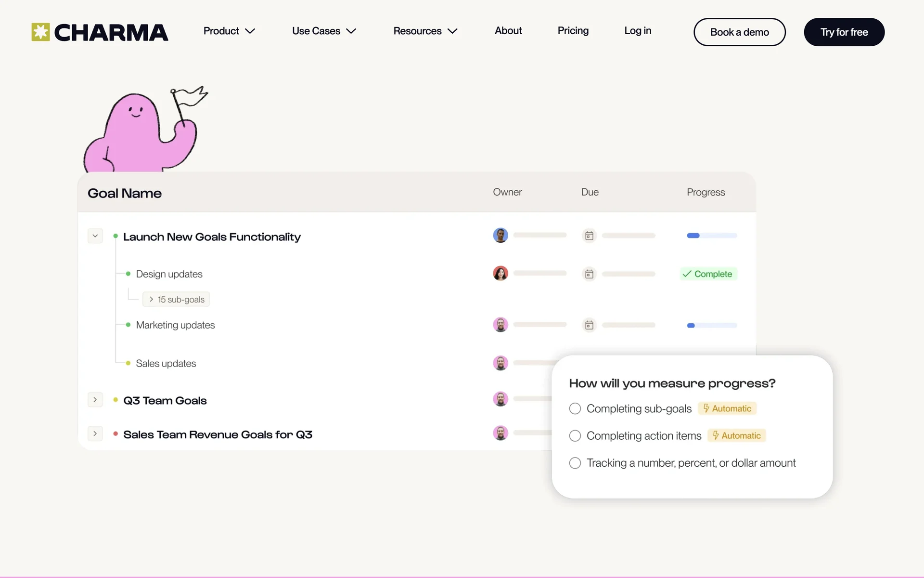This screenshot has height=578, width=924.
Task: Select the Completing sub-goals radio option
Action: [575, 409]
